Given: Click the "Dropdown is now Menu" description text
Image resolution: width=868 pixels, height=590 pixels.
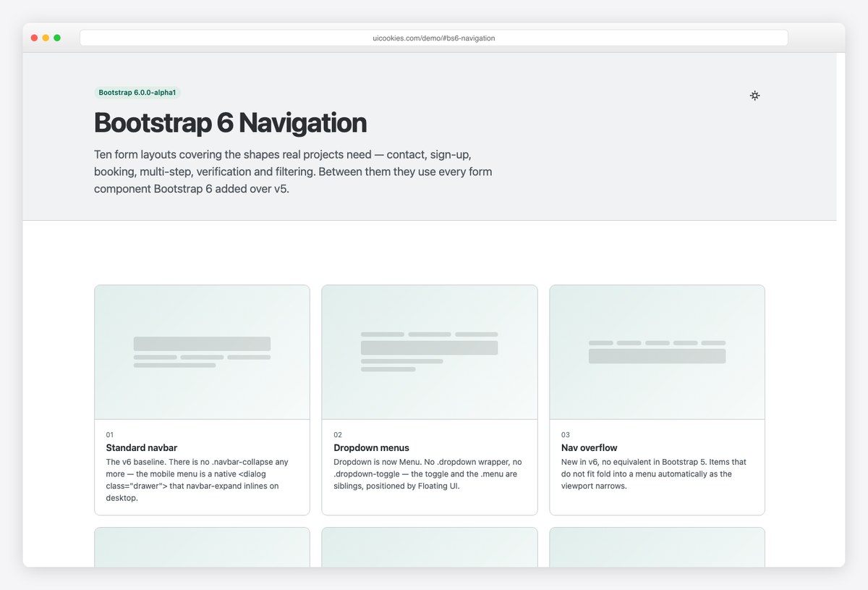Looking at the screenshot, I should click(427, 474).
